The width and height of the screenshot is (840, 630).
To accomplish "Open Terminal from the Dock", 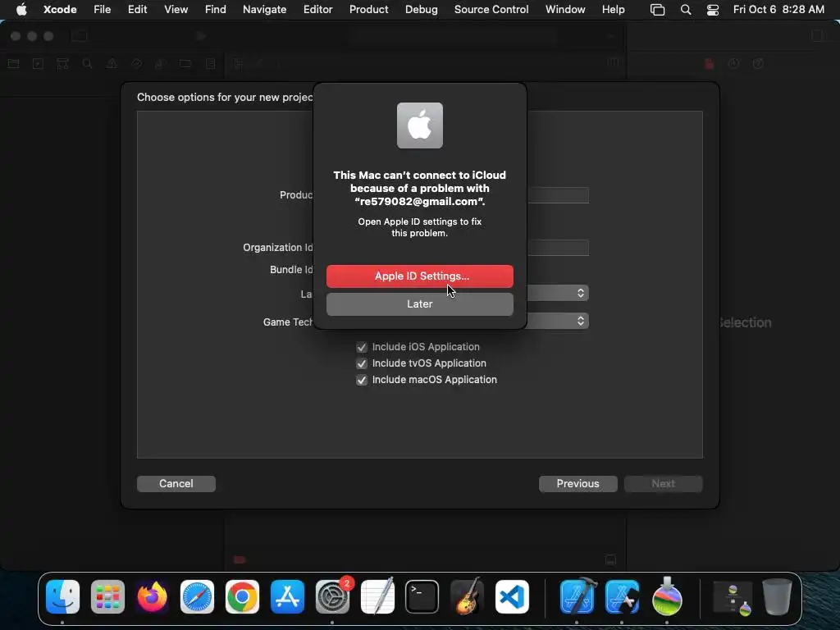I will (422, 597).
